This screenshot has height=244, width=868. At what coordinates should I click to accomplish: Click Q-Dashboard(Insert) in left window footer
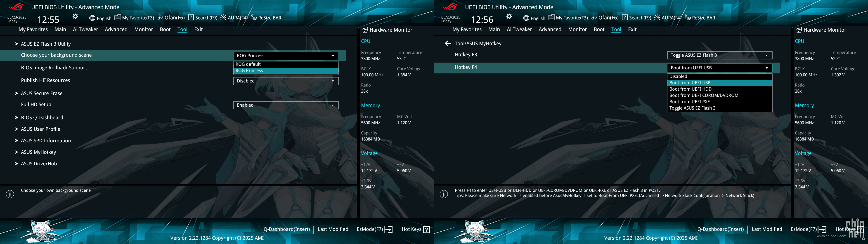point(287,229)
